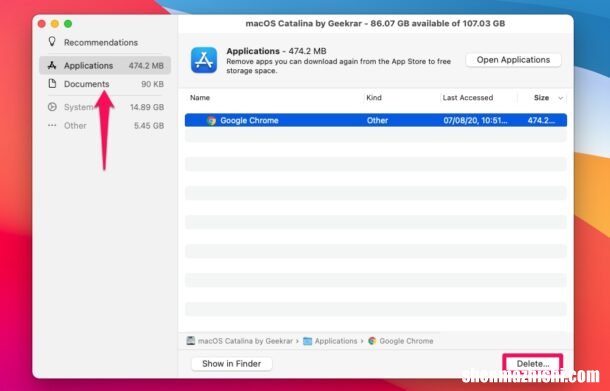Click Applications folder icon in path bar
Screen dimensions: 610x391
[307, 341]
